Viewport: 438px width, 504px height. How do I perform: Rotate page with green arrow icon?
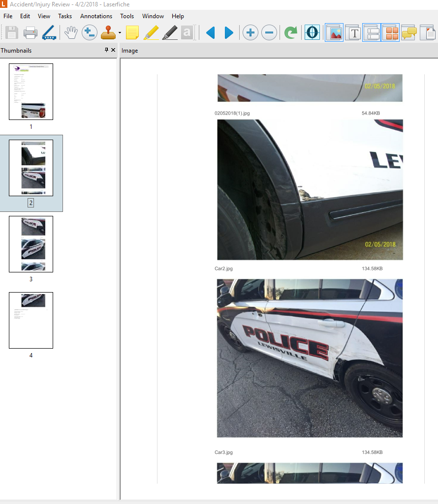click(x=290, y=32)
